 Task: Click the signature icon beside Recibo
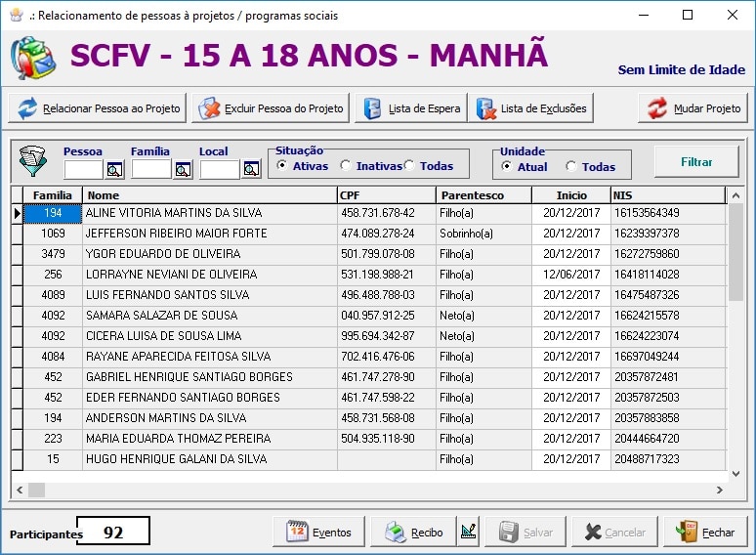468,533
